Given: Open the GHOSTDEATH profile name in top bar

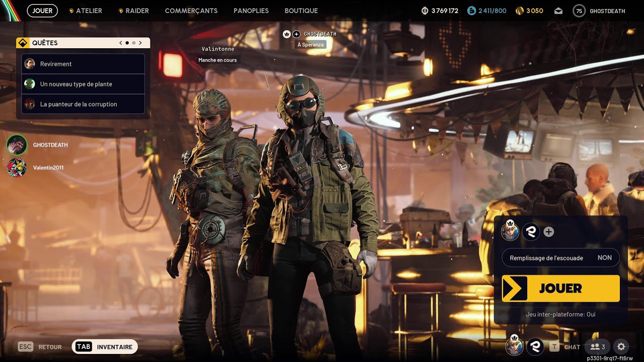Looking at the screenshot, I should (x=607, y=11).
